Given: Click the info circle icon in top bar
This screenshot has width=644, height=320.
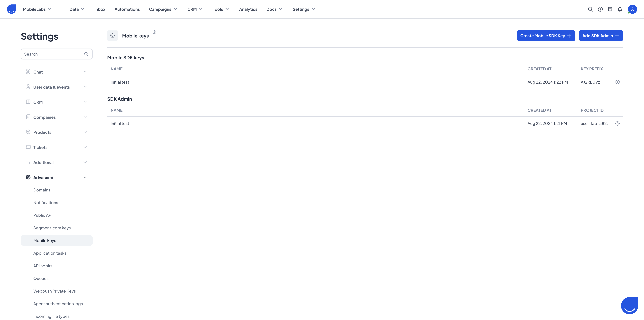Looking at the screenshot, I should coord(600,9).
